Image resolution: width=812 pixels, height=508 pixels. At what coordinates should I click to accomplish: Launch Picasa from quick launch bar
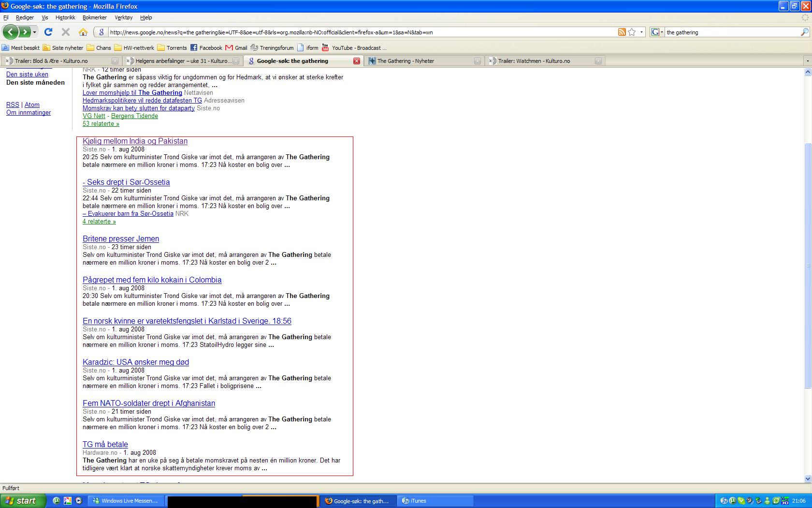(68, 501)
